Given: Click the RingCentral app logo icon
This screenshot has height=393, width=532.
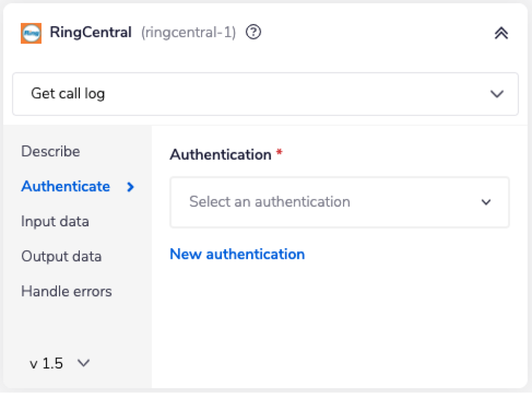Looking at the screenshot, I should click(x=30, y=32).
